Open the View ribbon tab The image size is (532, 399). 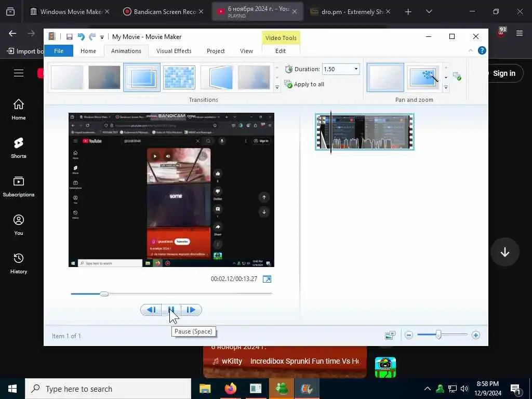(247, 51)
